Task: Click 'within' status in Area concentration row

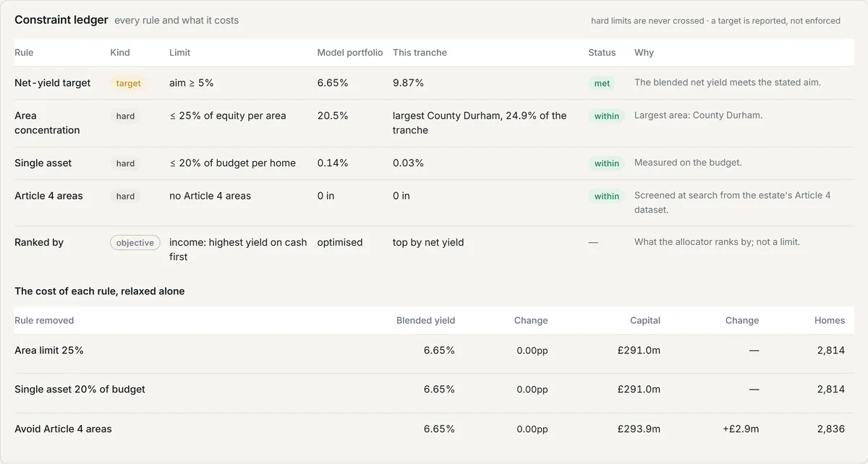Action: [606, 116]
